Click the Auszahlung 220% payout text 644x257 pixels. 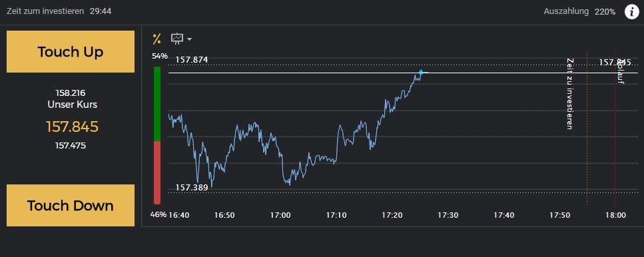tap(579, 11)
